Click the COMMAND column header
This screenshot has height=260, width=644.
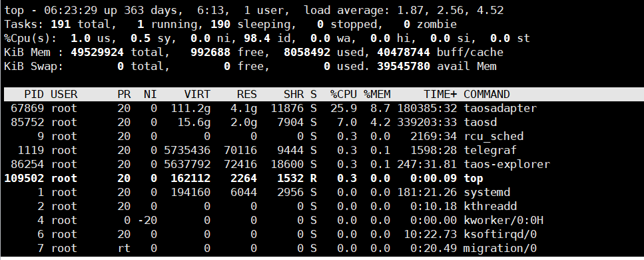[487, 95]
